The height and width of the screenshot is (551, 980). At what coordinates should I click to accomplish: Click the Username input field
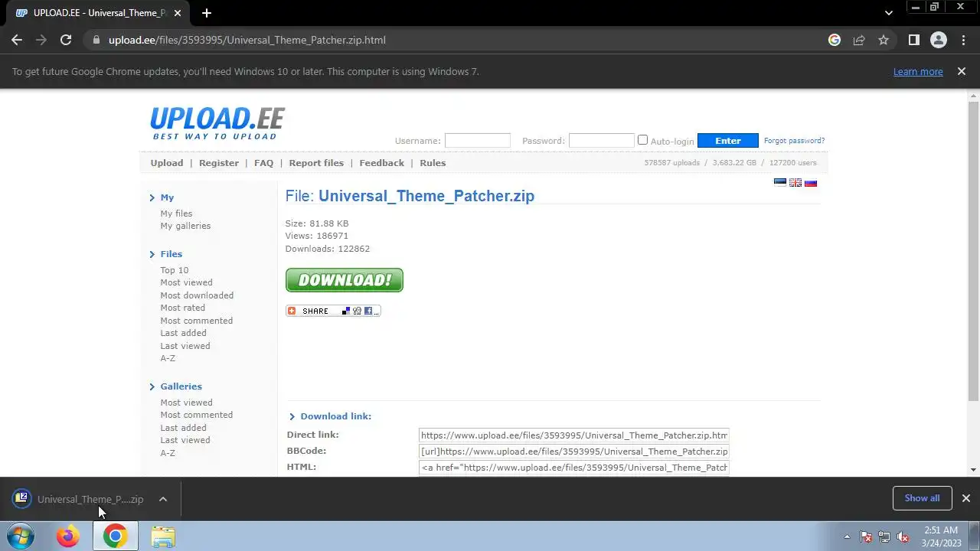point(477,141)
